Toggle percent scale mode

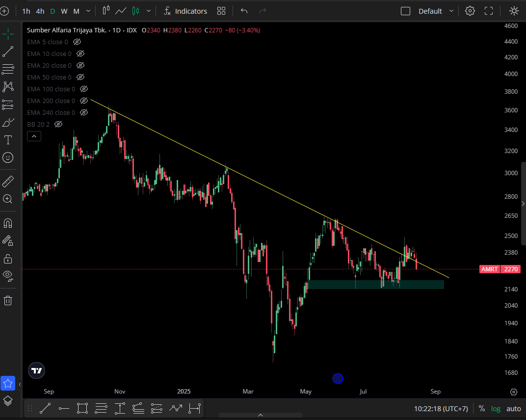coord(482,409)
